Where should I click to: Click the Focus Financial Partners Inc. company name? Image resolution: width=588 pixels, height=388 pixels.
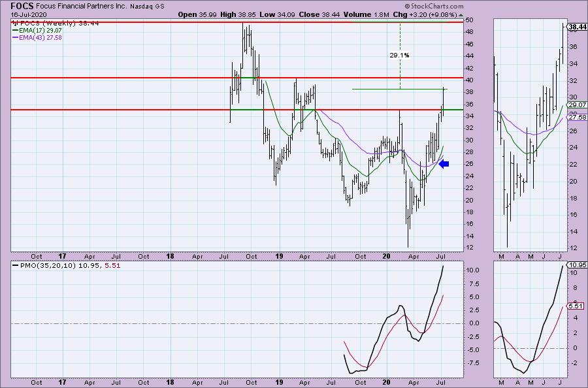(82, 7)
